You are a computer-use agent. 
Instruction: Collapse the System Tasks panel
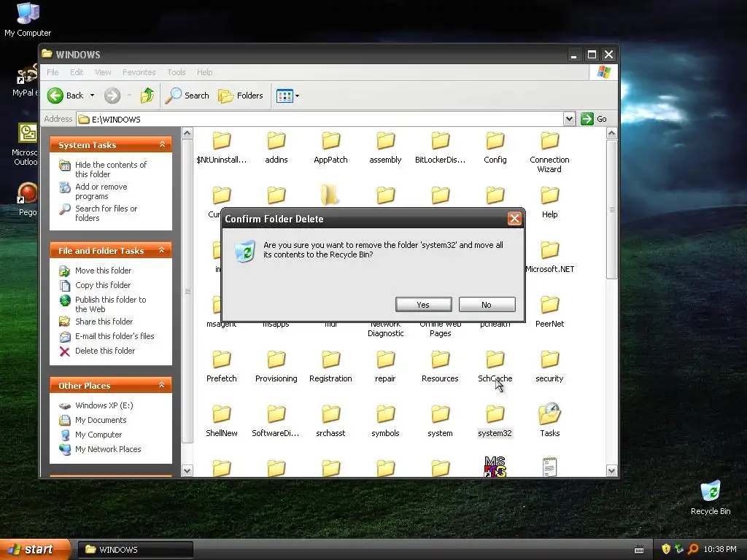tap(162, 144)
